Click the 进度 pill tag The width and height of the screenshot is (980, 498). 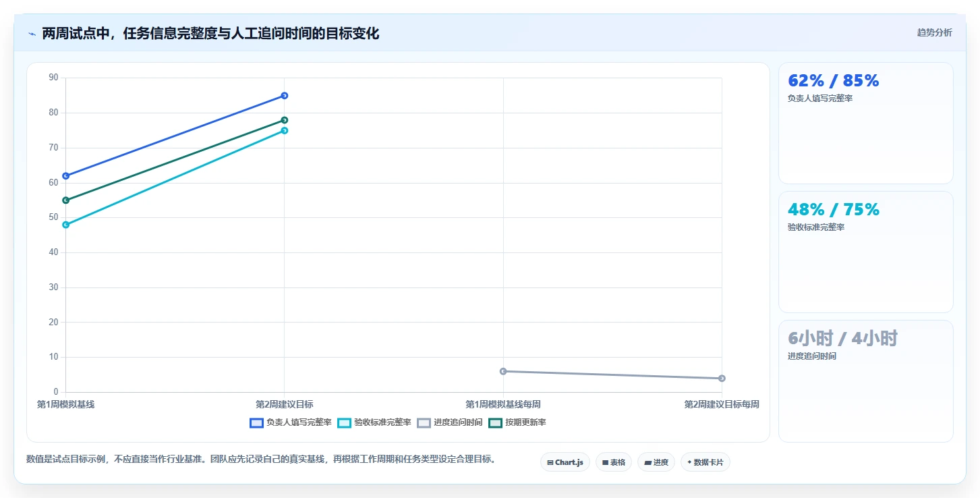point(656,462)
